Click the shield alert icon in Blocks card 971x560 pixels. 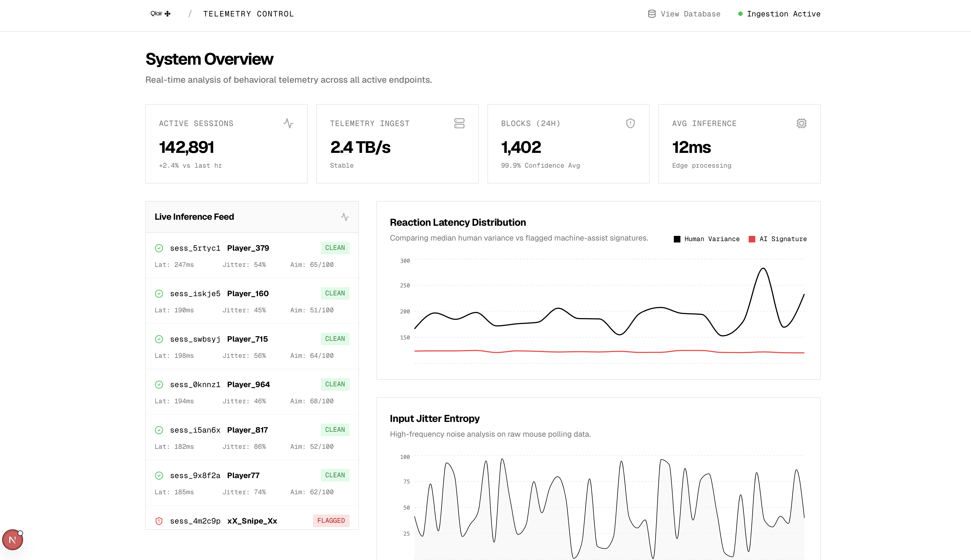tap(631, 124)
